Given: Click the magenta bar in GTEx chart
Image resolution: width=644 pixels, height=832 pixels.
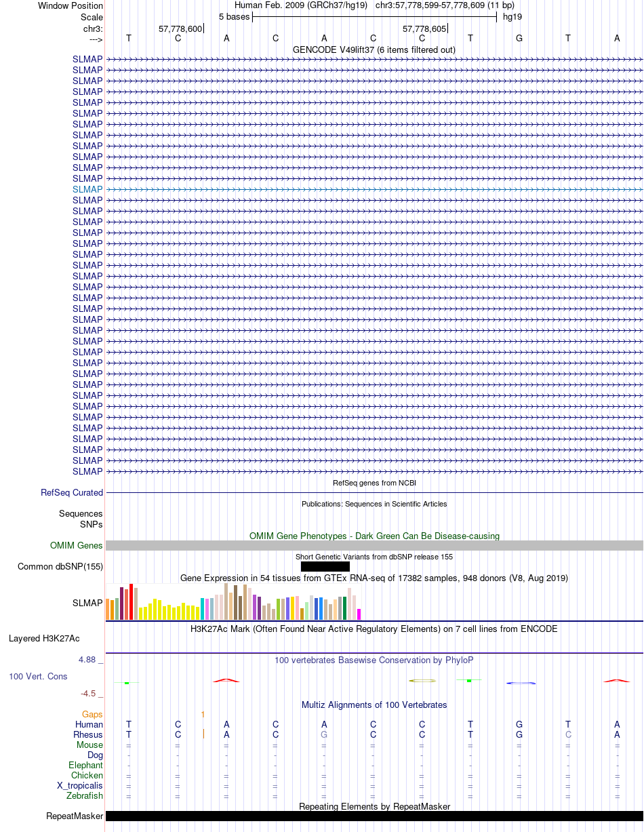Looking at the screenshot, I should [x=359, y=614].
